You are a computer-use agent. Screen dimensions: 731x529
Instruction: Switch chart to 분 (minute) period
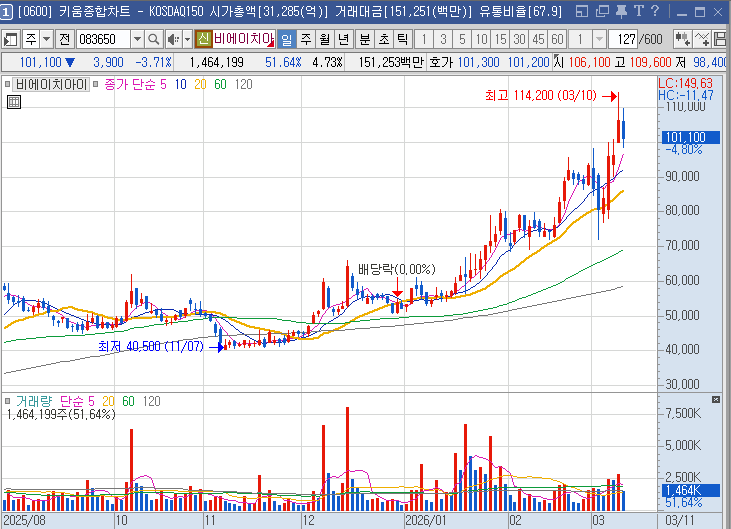click(364, 39)
